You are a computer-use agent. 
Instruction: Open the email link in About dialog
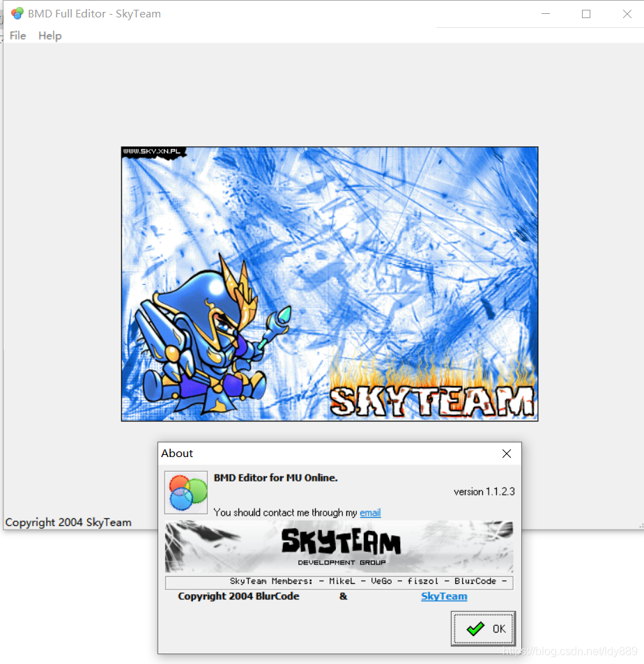point(370,512)
